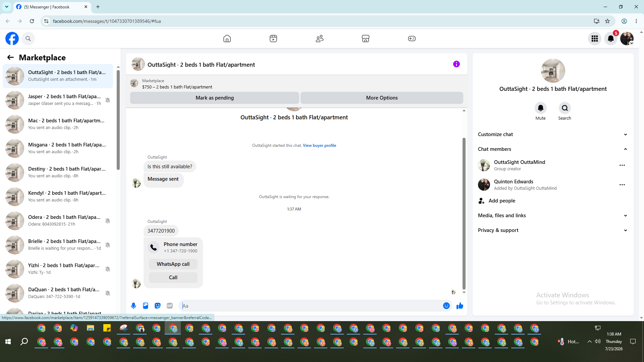This screenshot has height=362, width=644.
Task: Record a voice clip with microphone
Action: coord(133,306)
